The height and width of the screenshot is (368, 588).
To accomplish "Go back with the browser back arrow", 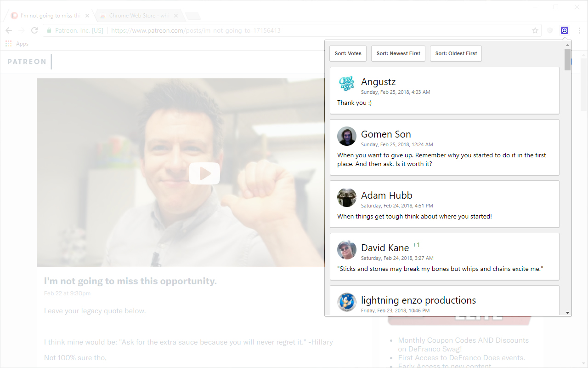I will (x=9, y=30).
